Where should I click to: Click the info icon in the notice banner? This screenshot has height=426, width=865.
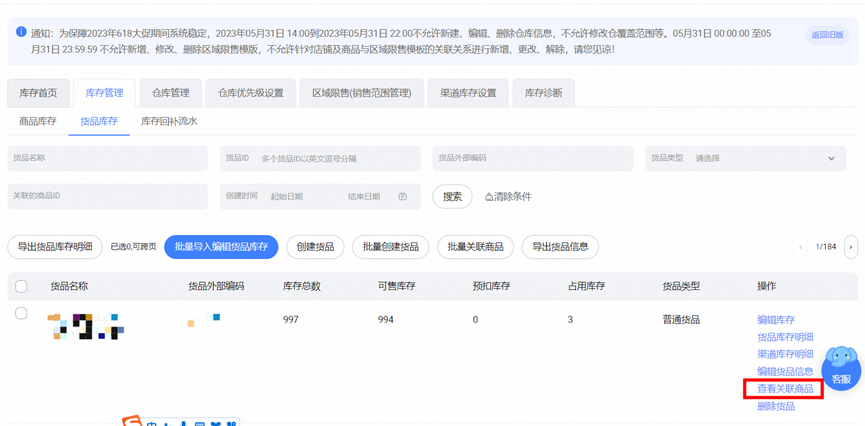[22, 32]
